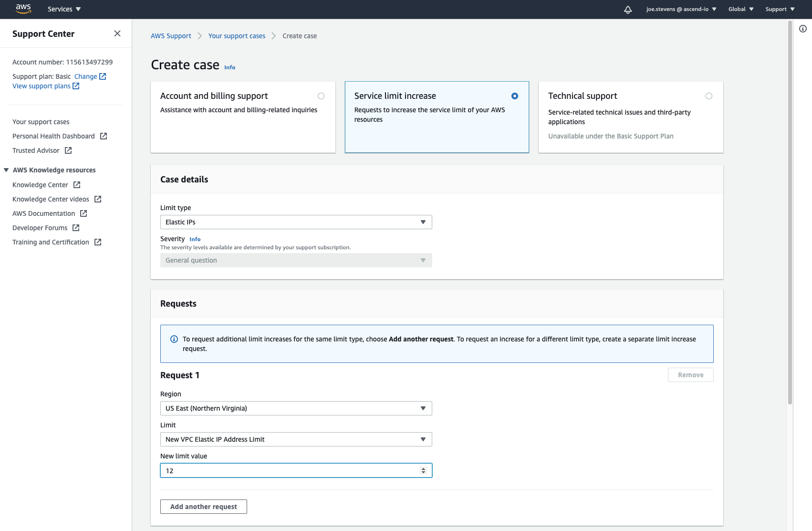812x531 pixels.
Task: Click the New limit value stepper arrows
Action: pos(423,470)
